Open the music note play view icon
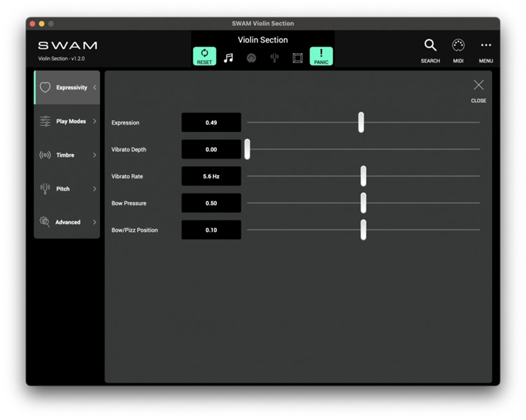 click(x=228, y=58)
